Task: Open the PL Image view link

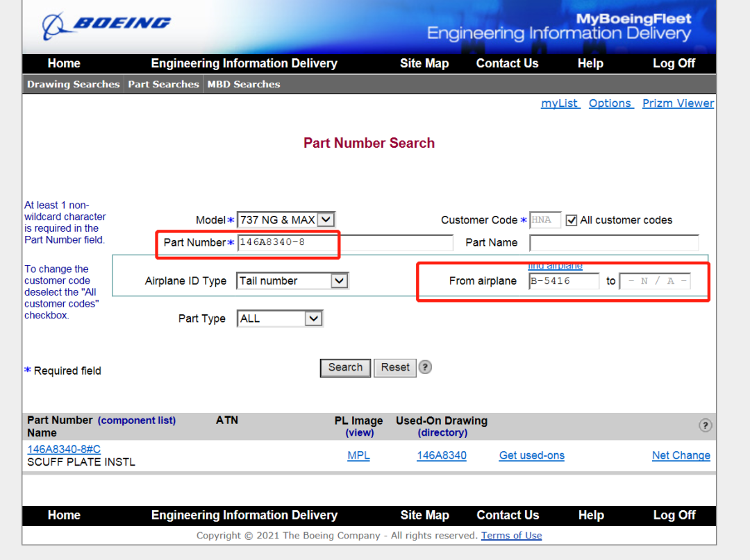Action: point(360,433)
